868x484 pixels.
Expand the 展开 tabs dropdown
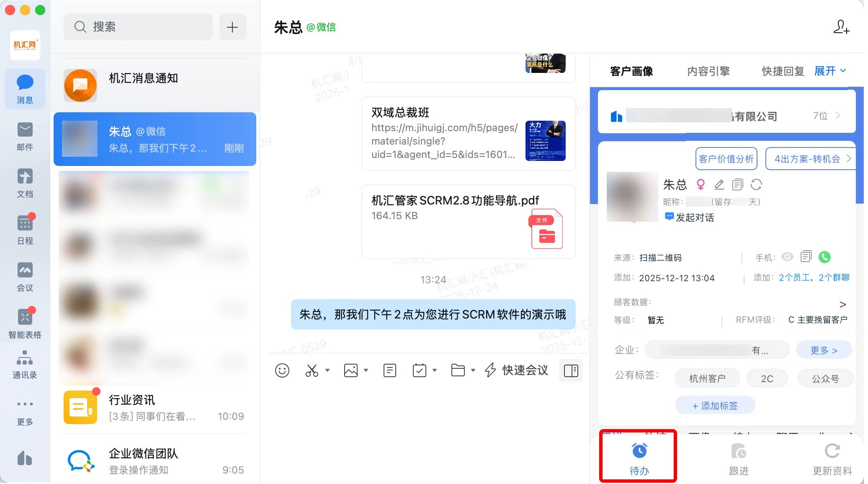click(x=830, y=71)
